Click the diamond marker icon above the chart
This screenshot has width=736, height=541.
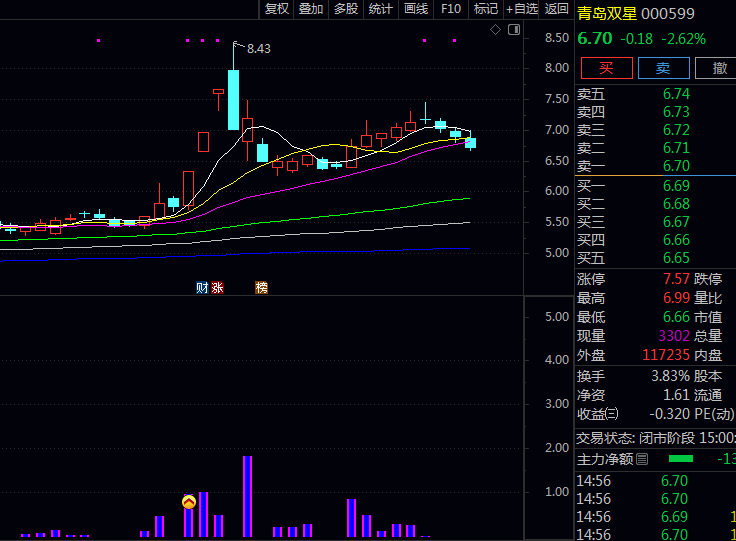[495, 30]
